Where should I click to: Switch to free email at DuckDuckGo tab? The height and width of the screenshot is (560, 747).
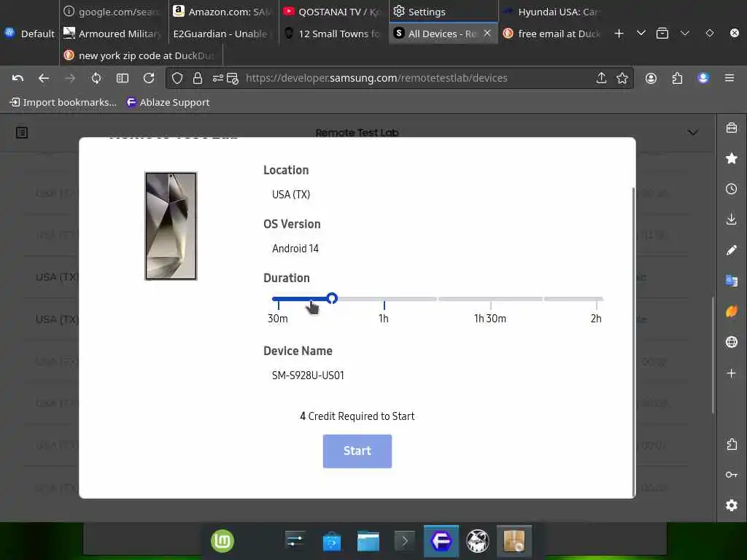point(553,34)
